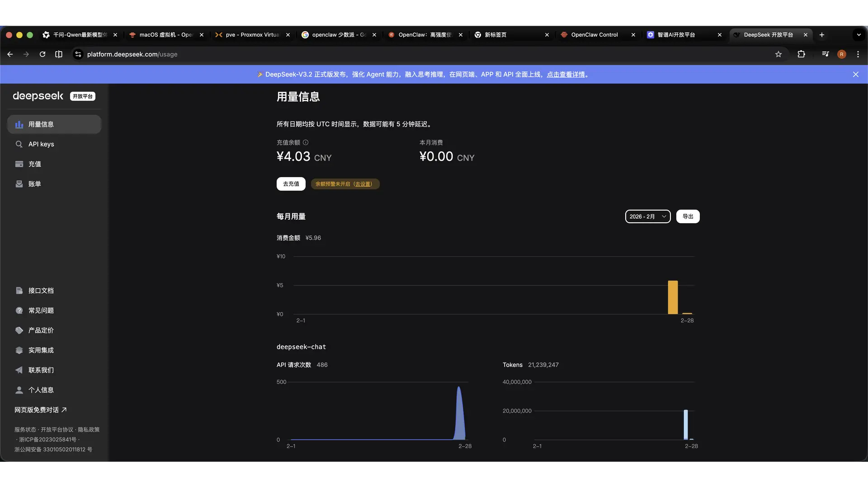Screen dimensions: 868x488
Task: Open the API keys sidebar item
Action: [x=41, y=144]
